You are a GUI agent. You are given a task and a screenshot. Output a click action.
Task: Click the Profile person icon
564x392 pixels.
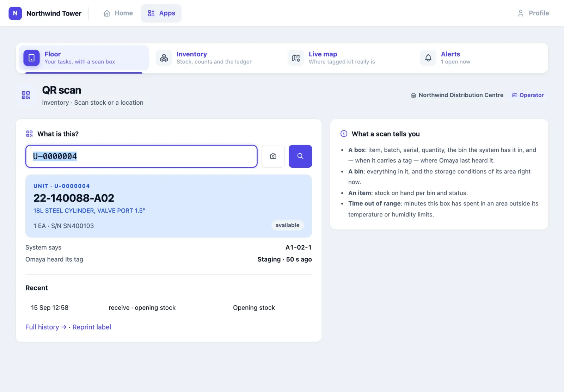coord(521,13)
